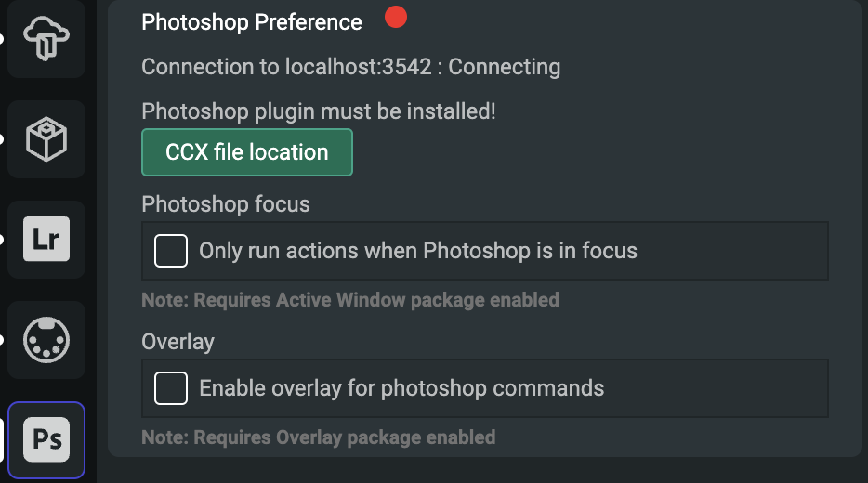Image resolution: width=868 pixels, height=483 pixels.
Task: Select the Photoshop (Ps) sidebar icon
Action: [46, 438]
